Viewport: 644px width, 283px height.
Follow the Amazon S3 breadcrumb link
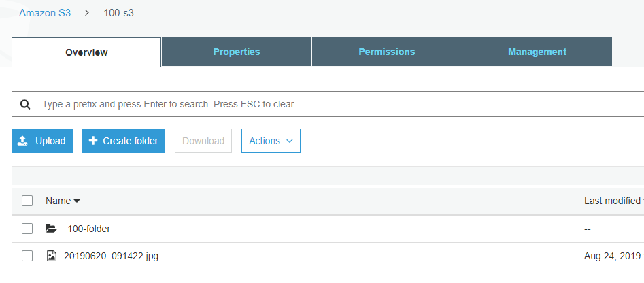pyautogui.click(x=45, y=13)
